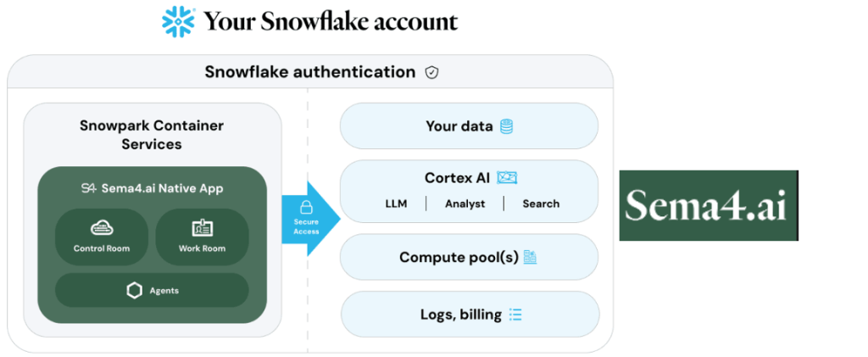868x357 pixels.
Task: Click the Compute pool(s) servers icon
Action: point(531,258)
